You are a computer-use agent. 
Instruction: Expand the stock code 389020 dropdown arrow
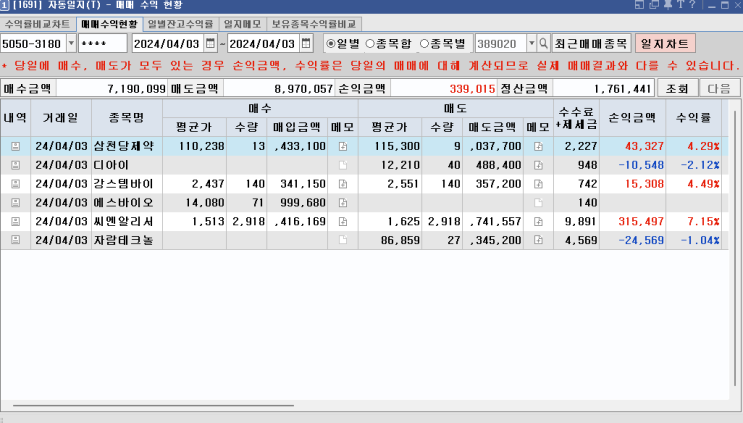[x=532, y=44]
